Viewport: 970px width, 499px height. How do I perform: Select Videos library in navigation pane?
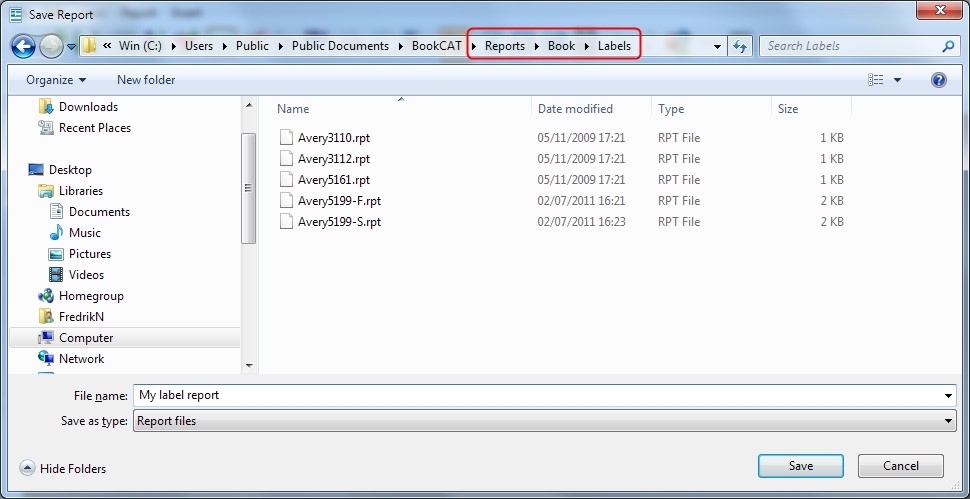click(86, 275)
